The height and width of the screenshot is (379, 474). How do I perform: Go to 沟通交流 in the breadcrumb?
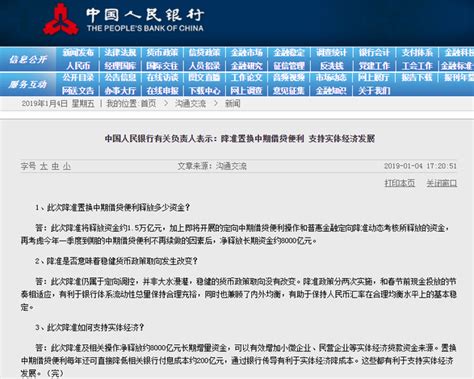tap(190, 104)
